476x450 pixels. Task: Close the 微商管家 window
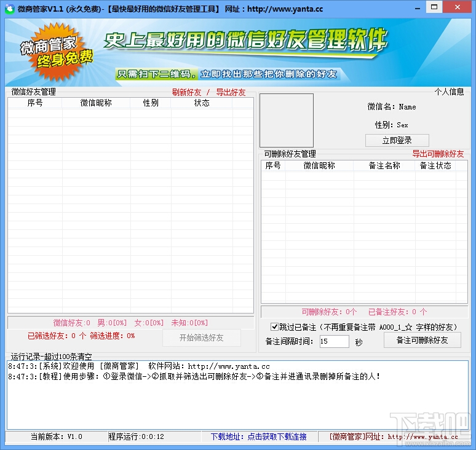tap(458, 7)
